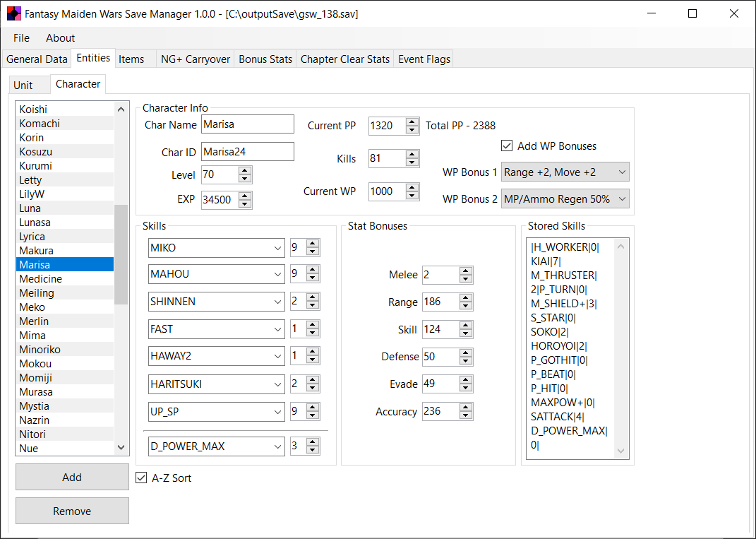Screen dimensions: 756x539
Task: Decrease Accuracy stat bonus down arrow
Action: [466, 415]
